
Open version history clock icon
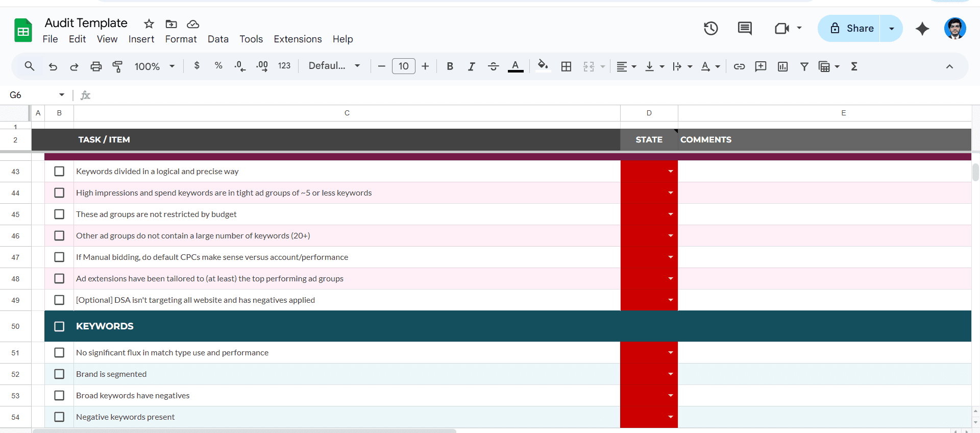tap(711, 29)
